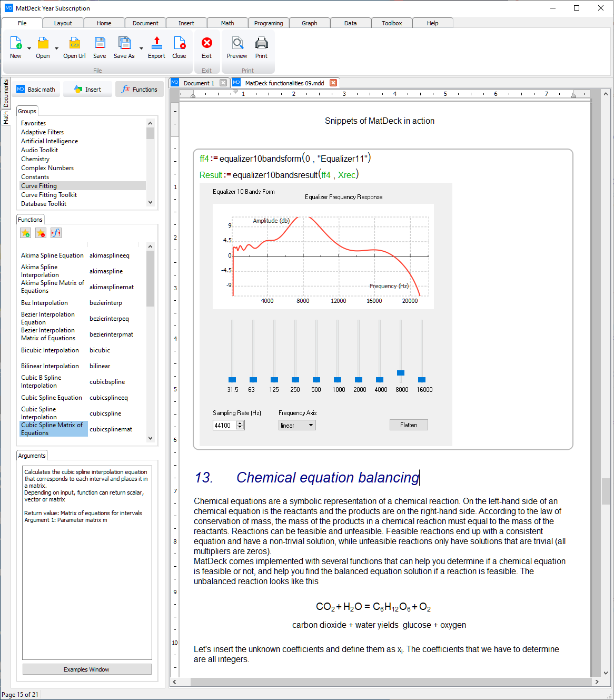Click the Export icon
This screenshot has width=614, height=700.
tap(156, 43)
